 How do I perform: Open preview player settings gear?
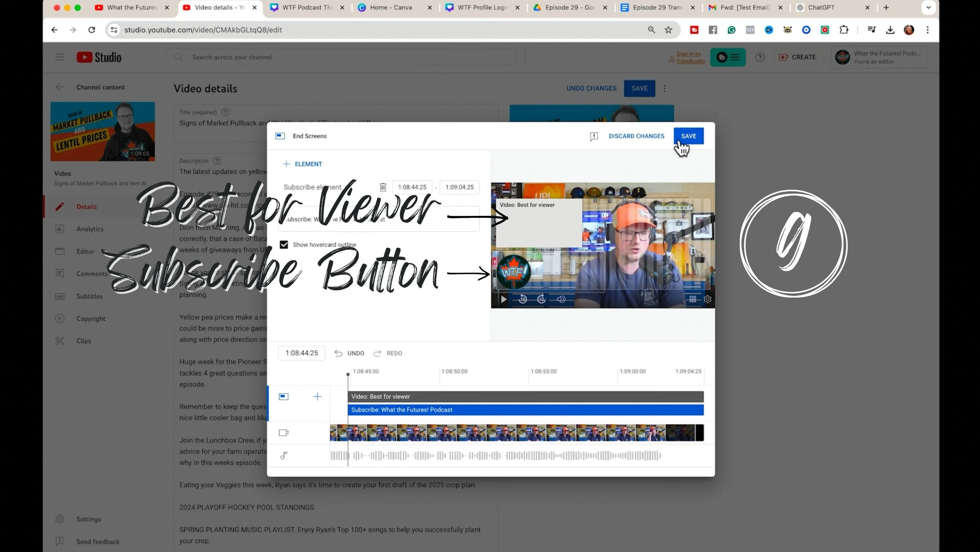[708, 299]
